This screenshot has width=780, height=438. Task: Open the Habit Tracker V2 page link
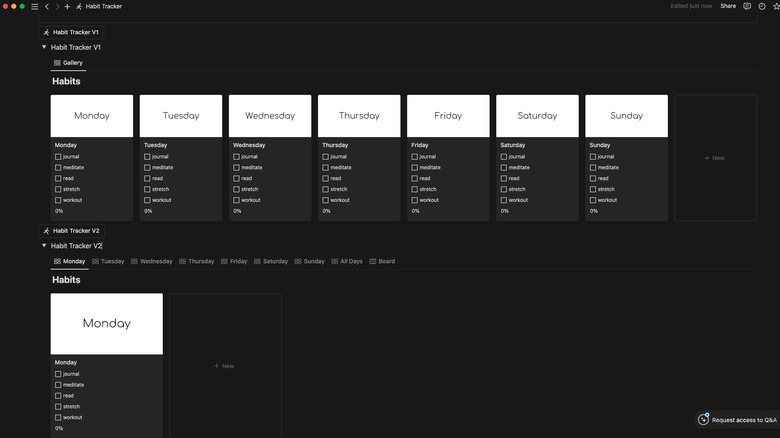(x=72, y=231)
